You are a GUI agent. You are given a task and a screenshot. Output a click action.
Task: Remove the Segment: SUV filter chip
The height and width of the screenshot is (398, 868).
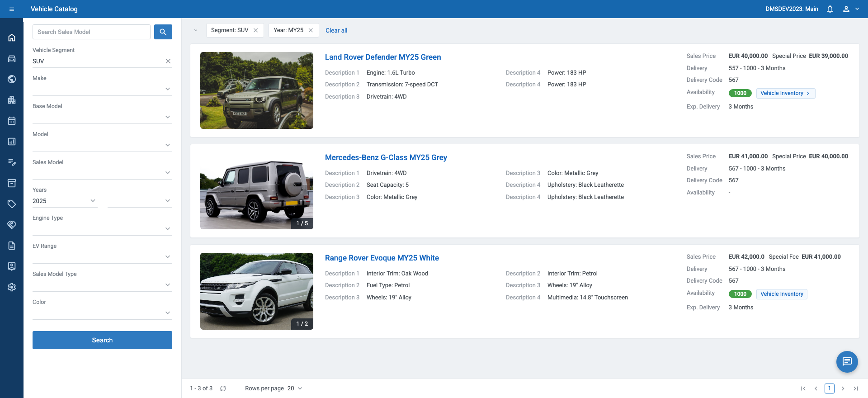pyautogui.click(x=256, y=30)
